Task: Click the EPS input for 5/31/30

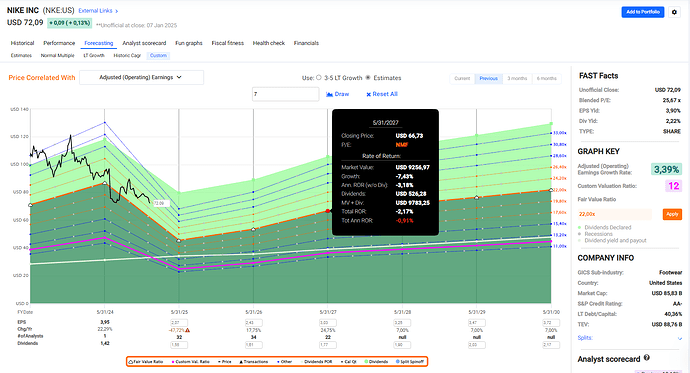Action: [x=551, y=323]
